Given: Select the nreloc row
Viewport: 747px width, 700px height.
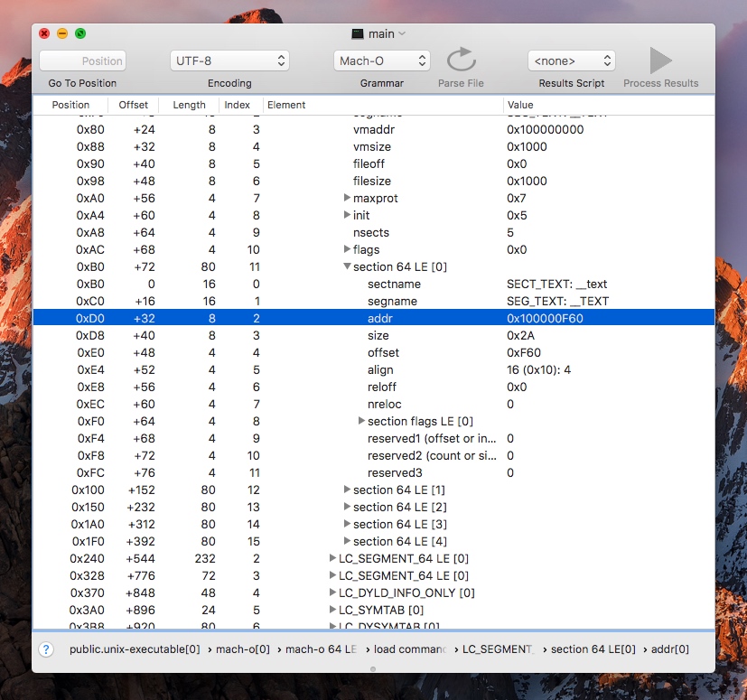Looking at the screenshot, I should (x=374, y=404).
